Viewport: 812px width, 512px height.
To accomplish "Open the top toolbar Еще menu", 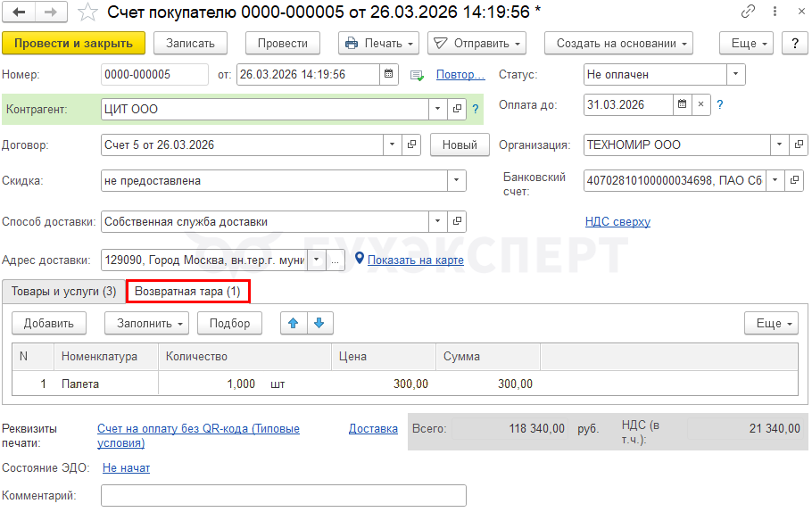I will pos(746,44).
